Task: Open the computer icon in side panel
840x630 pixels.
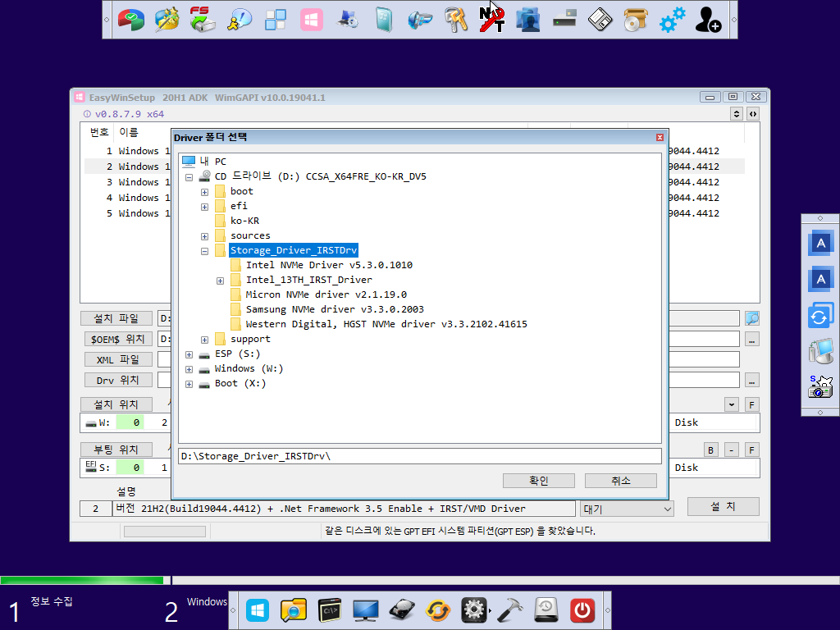Action: pyautogui.click(x=820, y=351)
